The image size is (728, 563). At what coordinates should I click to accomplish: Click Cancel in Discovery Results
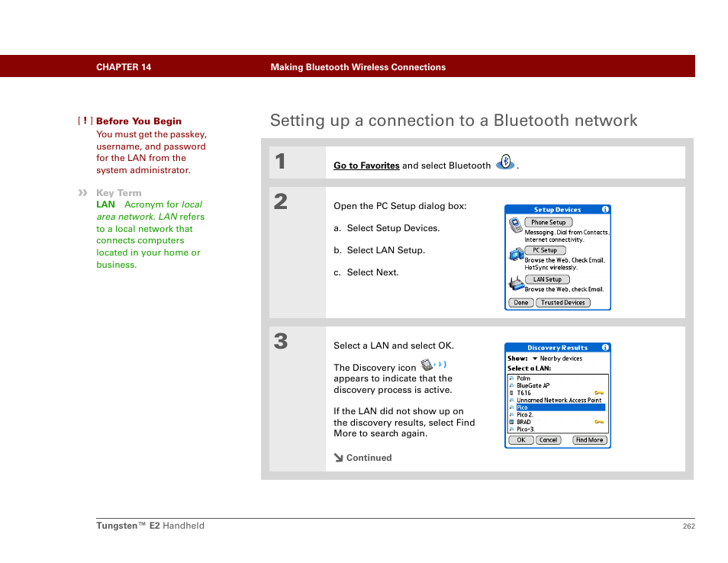[549, 440]
